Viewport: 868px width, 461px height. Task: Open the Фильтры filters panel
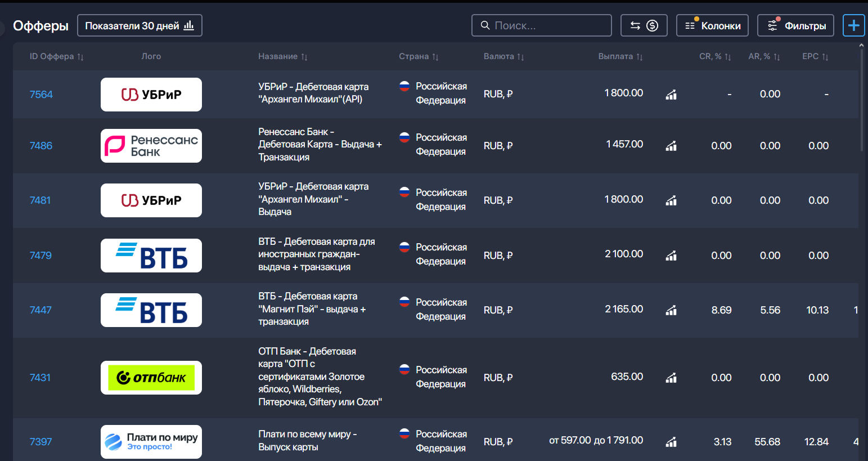point(796,25)
